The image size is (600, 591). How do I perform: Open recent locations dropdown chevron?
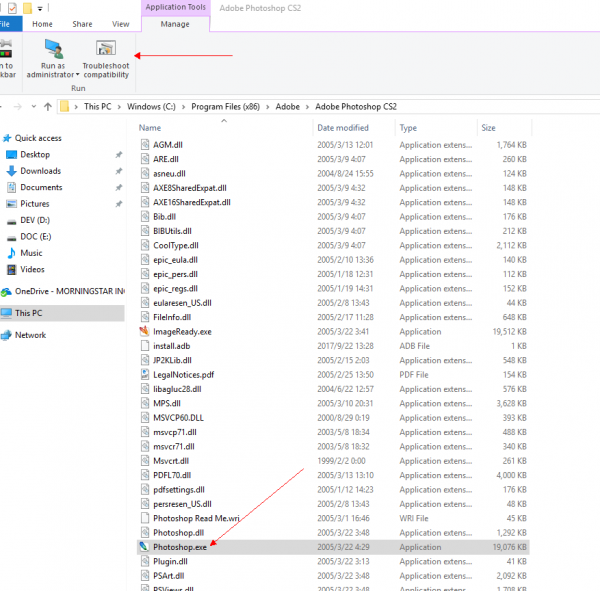click(x=34, y=106)
